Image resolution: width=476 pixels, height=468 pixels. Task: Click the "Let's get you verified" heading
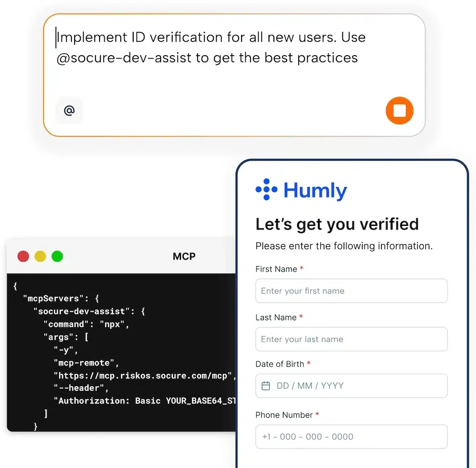[x=337, y=224]
